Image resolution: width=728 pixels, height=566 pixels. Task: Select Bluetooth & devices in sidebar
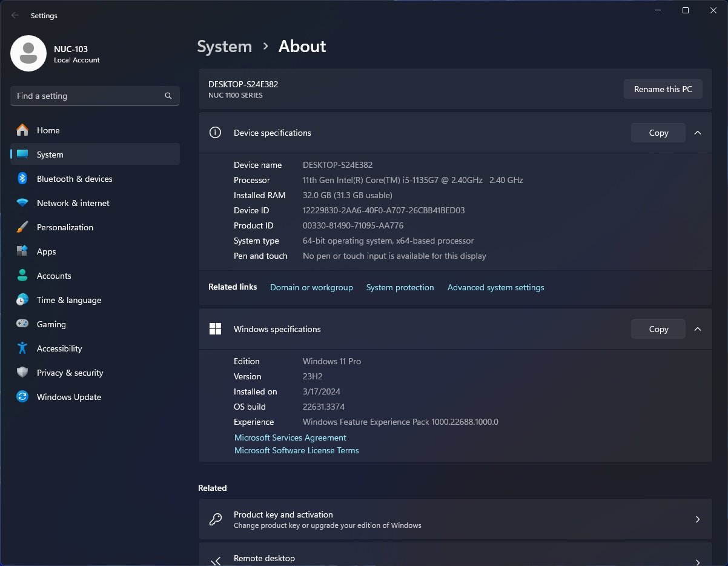[74, 179]
